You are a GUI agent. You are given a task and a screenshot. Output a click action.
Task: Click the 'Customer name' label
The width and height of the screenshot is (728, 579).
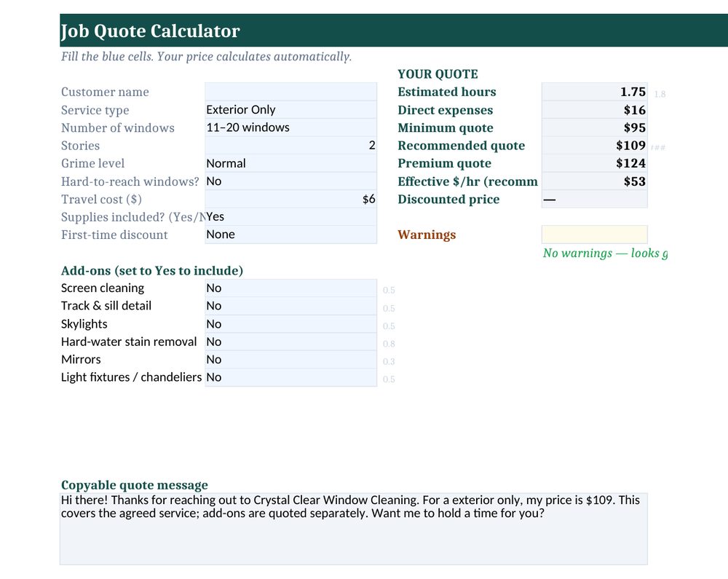pos(105,92)
